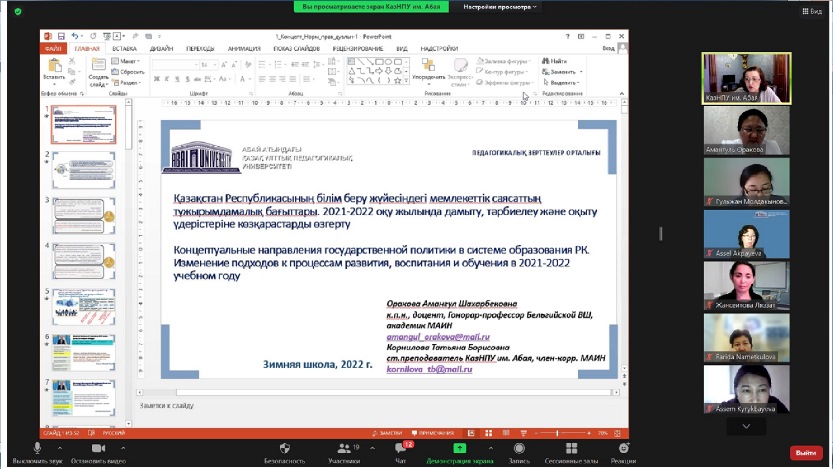The width and height of the screenshot is (833, 469).
Task: Toggle the Comments (Примечания) pane in status bar
Action: (x=435, y=433)
